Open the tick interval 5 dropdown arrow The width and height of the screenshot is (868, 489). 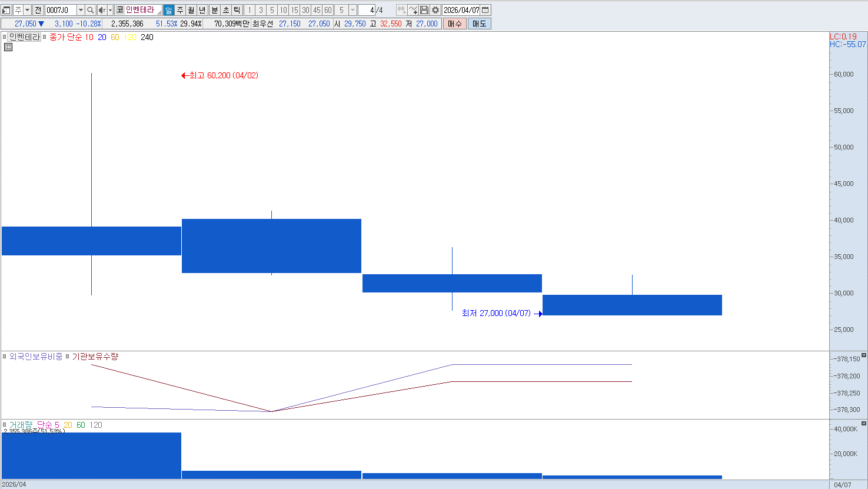pyautogui.click(x=352, y=10)
